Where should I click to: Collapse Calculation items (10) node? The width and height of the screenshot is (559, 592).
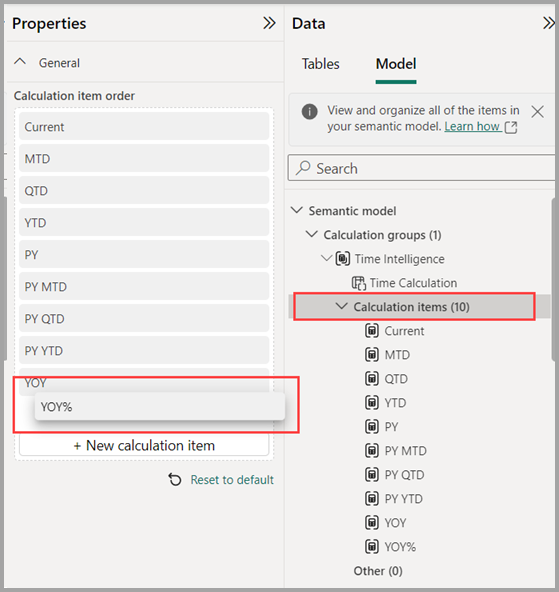tap(342, 306)
